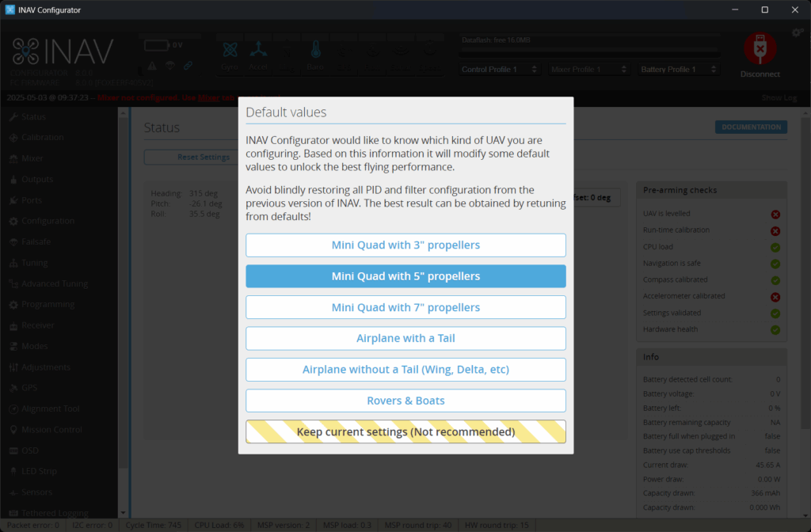Open the Mixer tab in the sidebar
The height and width of the screenshot is (532, 811).
click(59, 158)
